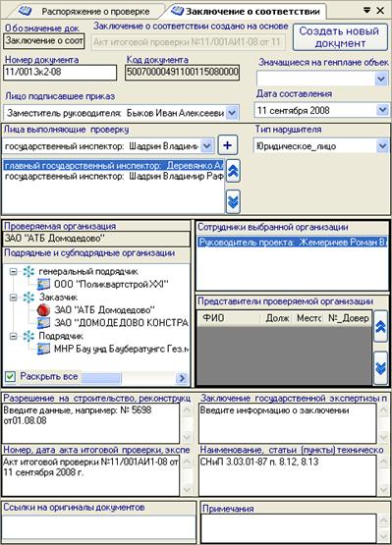392x545 pixels.
Task: Expand the Лицо подписавшее приказ combo box
Action: (232, 113)
